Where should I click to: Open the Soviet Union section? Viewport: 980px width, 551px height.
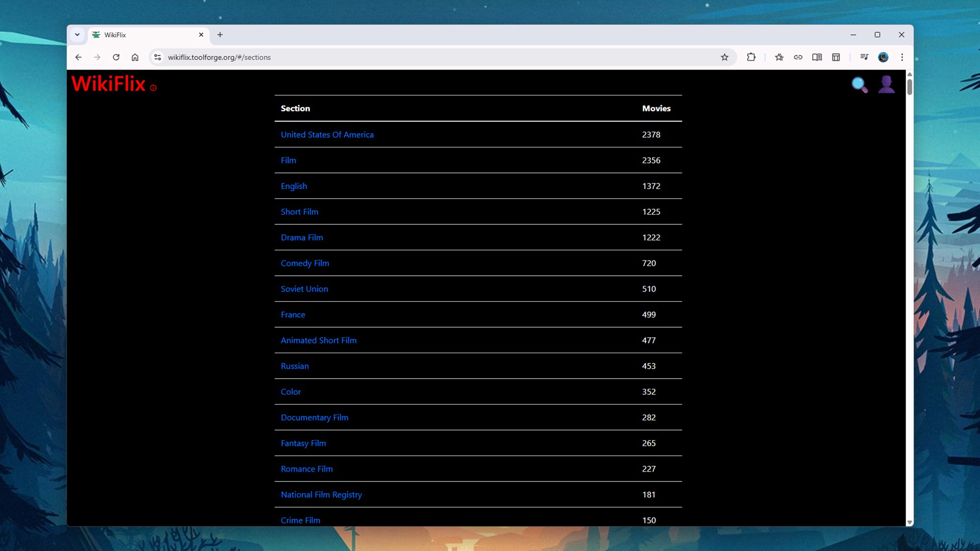(x=304, y=288)
